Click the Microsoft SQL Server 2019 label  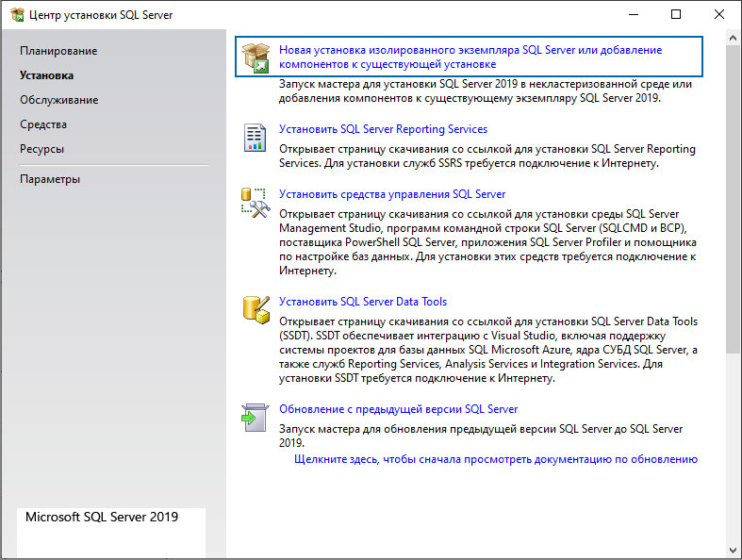point(102,517)
